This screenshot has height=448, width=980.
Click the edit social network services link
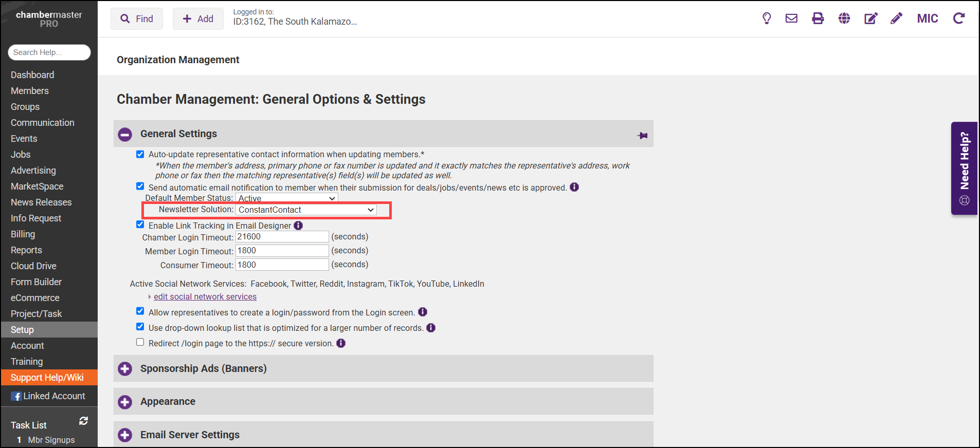pos(205,297)
